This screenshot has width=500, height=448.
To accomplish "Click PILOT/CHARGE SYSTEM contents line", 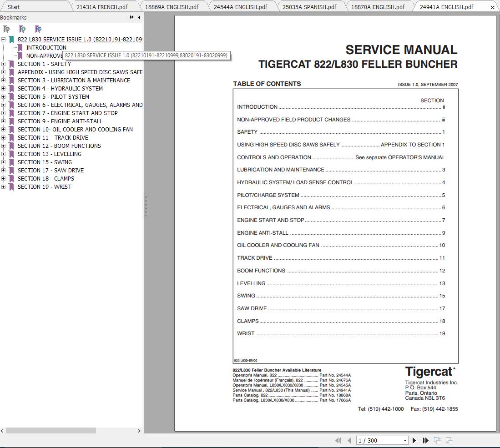I will (341, 195).
